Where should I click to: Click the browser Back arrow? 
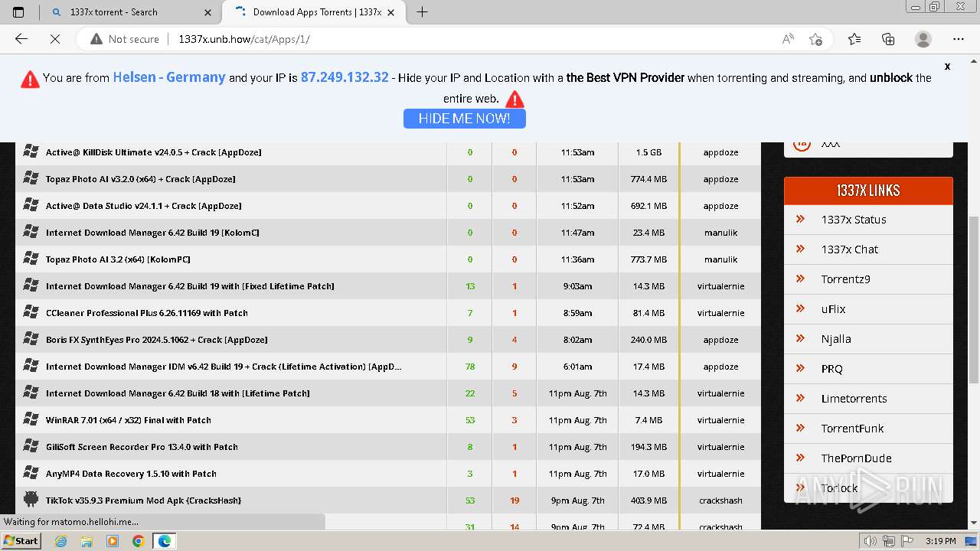point(21,39)
